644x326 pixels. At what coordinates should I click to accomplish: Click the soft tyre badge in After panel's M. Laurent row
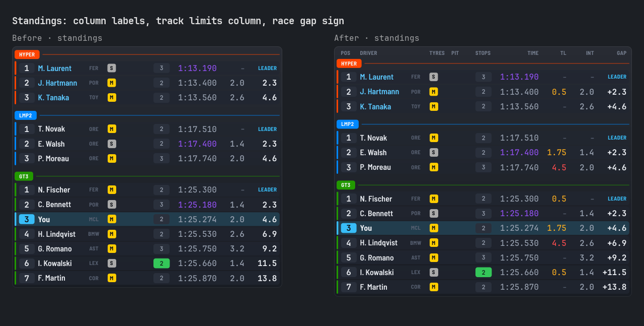point(434,77)
